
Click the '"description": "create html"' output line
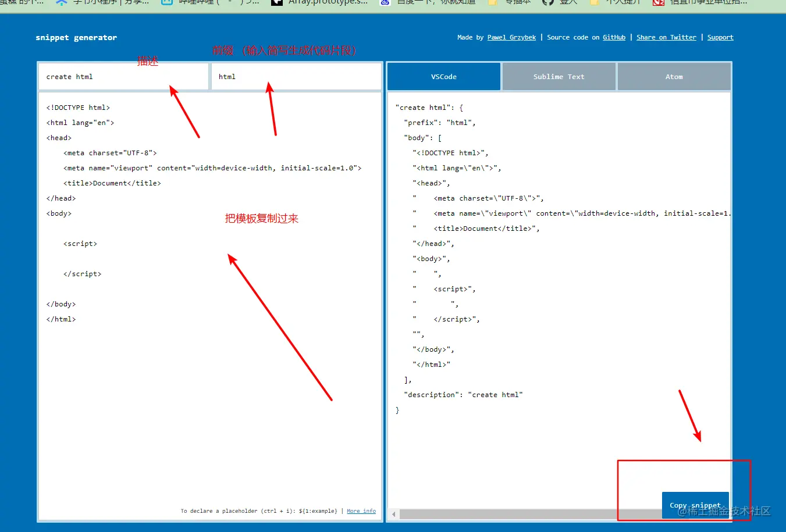point(463,395)
